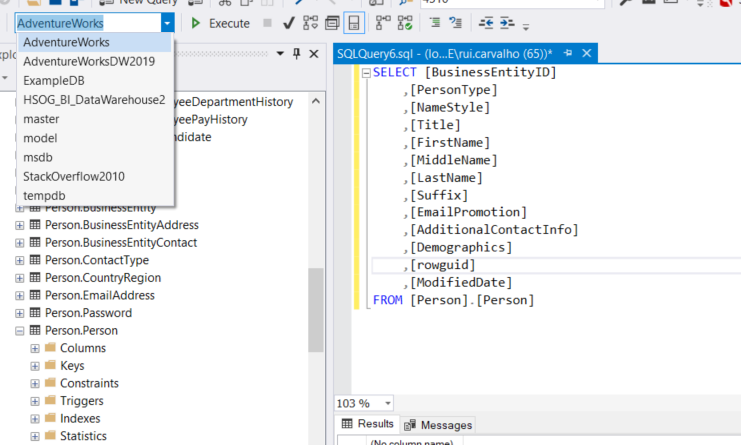Expand Person.BusinessEntityContact table node
Image resolution: width=741 pixels, height=445 pixels.
pos(19,243)
